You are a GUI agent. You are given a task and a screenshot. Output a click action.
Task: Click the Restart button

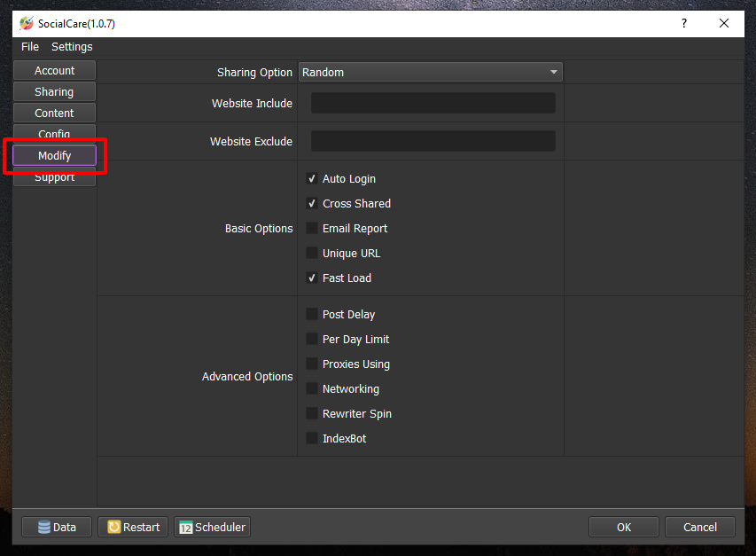tap(133, 527)
